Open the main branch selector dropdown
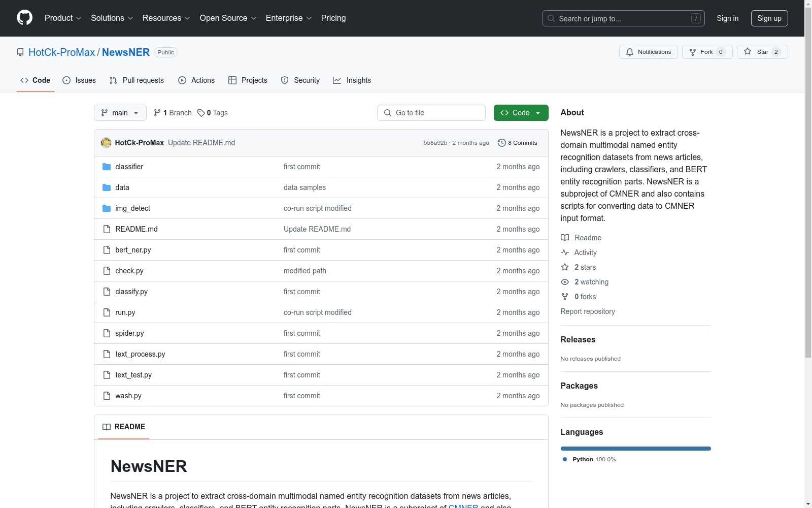This screenshot has width=812, height=508. pos(120,113)
